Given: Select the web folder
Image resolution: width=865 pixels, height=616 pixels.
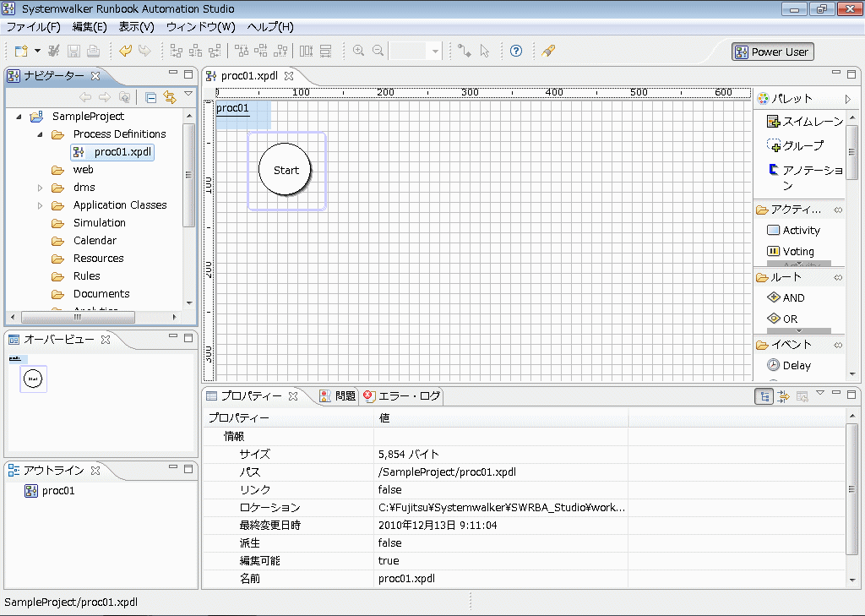Looking at the screenshot, I should tap(83, 170).
